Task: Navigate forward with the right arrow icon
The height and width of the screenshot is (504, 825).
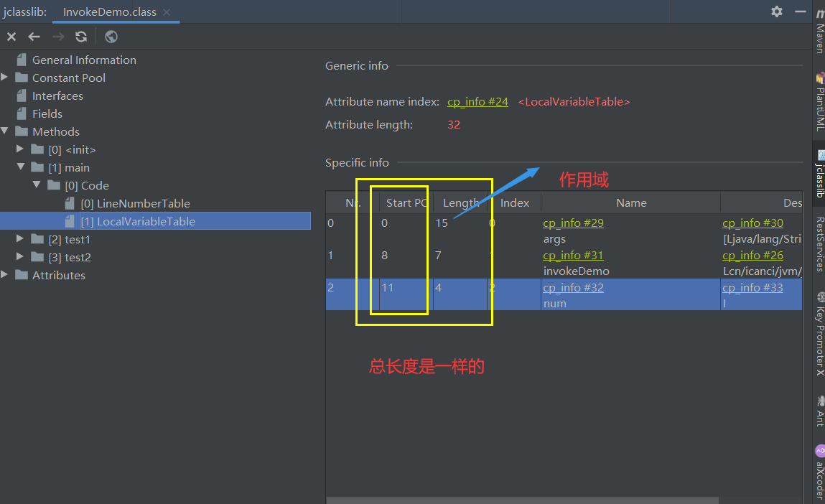Action: pyautogui.click(x=58, y=37)
